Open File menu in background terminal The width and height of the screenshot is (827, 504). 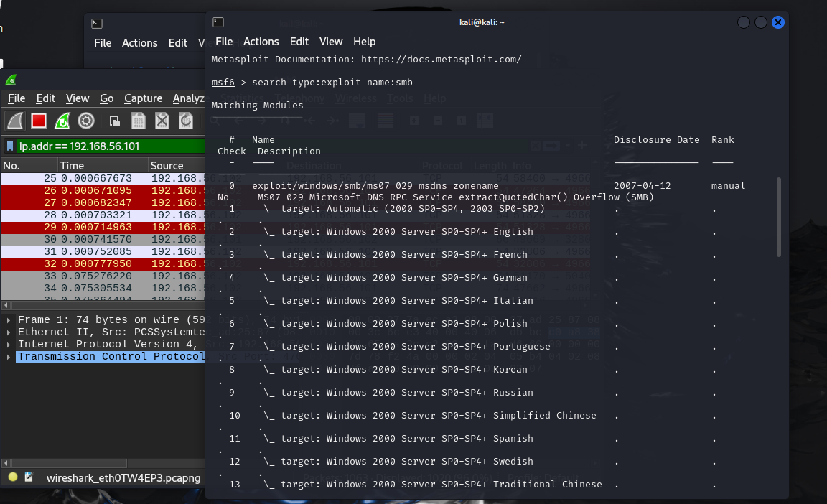(x=103, y=43)
